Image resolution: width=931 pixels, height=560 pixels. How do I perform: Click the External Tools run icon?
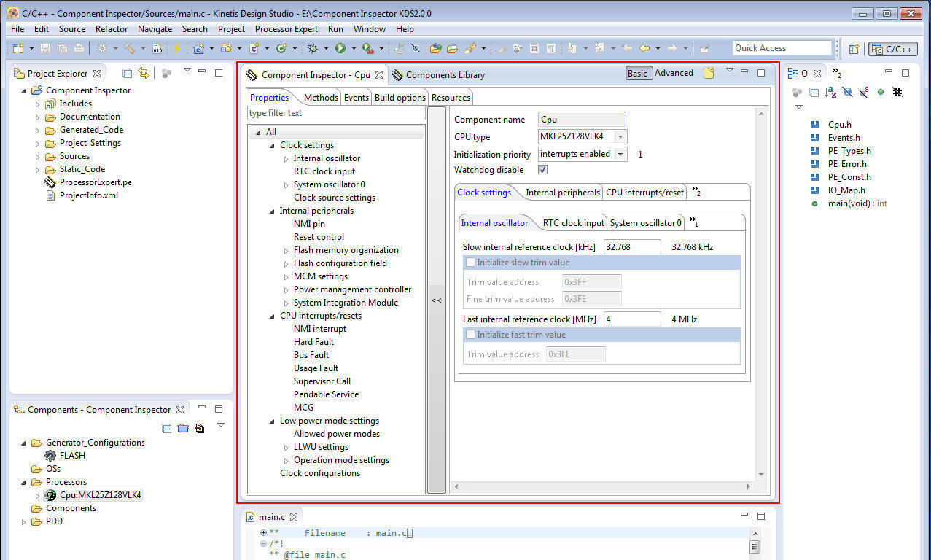(x=367, y=48)
